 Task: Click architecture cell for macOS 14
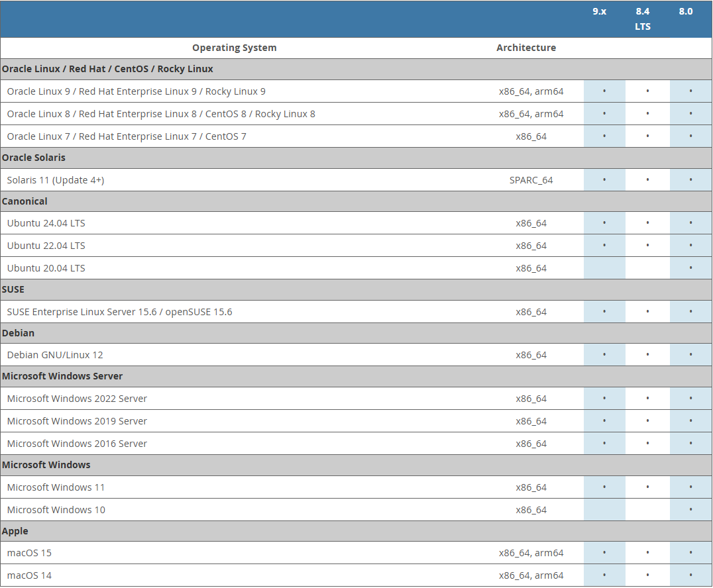click(x=531, y=575)
